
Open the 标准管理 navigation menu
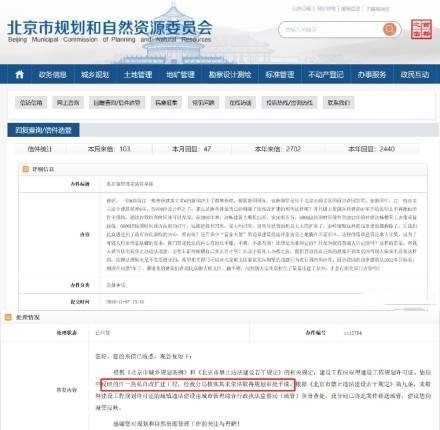pos(280,74)
